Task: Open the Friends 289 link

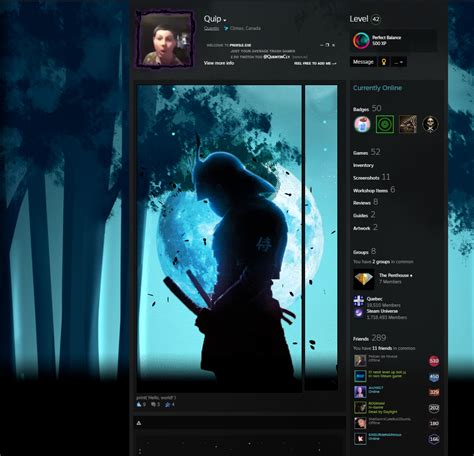Action: click(370, 338)
